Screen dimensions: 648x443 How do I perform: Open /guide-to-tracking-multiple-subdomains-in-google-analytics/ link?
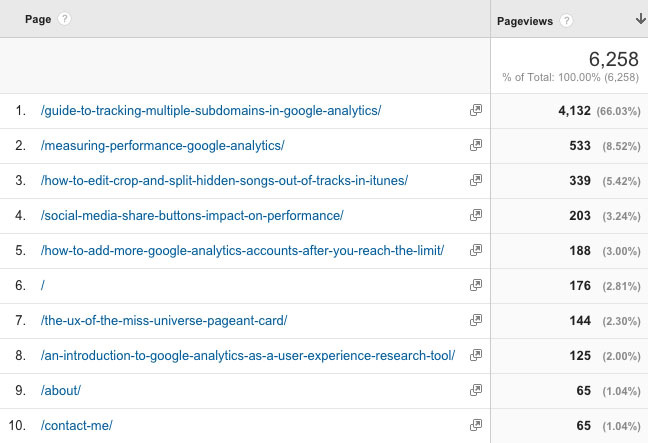211,111
